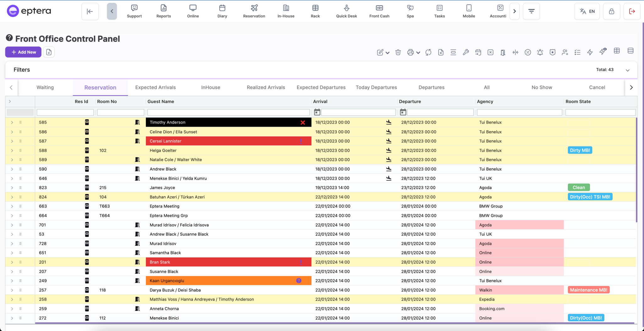Click the Guest Name filter input field
This screenshot has height=331, width=644.
pyautogui.click(x=228, y=112)
